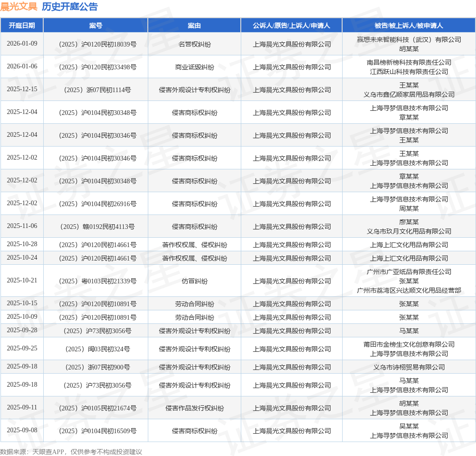The height and width of the screenshot is (456, 476).
Task: Click defendant 广州市荔湾区兴达顺文化用品经营部
Action: (x=409, y=290)
